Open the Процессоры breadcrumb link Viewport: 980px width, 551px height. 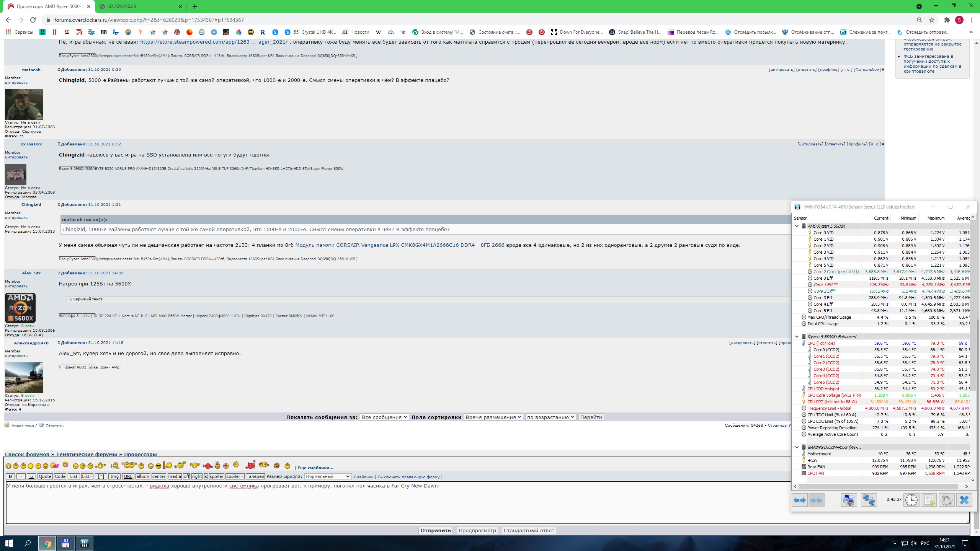tap(140, 455)
